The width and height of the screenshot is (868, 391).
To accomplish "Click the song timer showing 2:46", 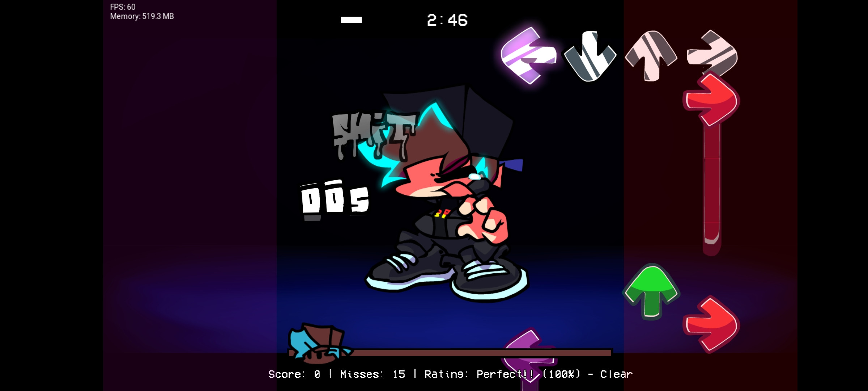I will [x=446, y=20].
